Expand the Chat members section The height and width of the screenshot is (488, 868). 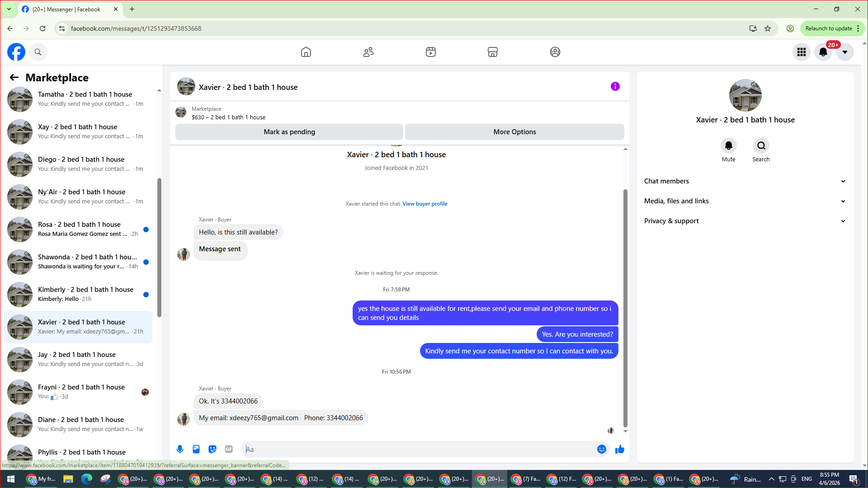[x=745, y=181]
